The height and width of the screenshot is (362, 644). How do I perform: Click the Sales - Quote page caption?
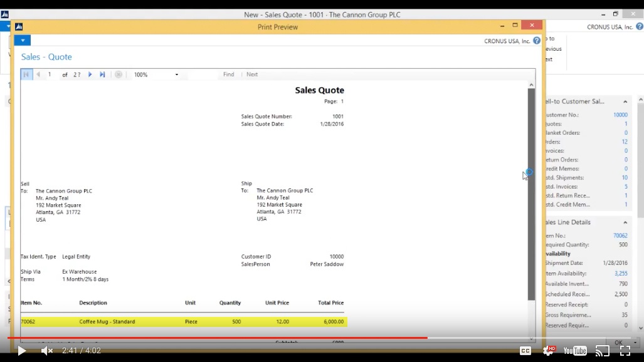(46, 57)
